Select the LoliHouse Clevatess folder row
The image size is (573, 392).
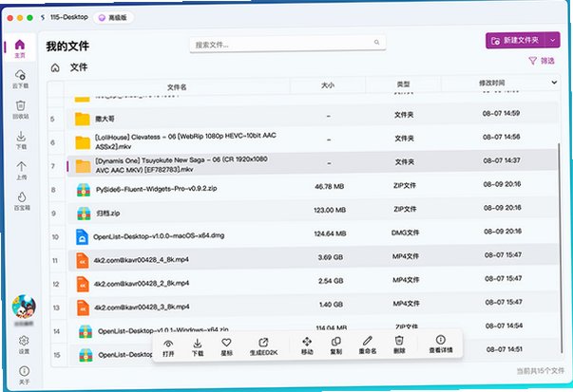313,140
